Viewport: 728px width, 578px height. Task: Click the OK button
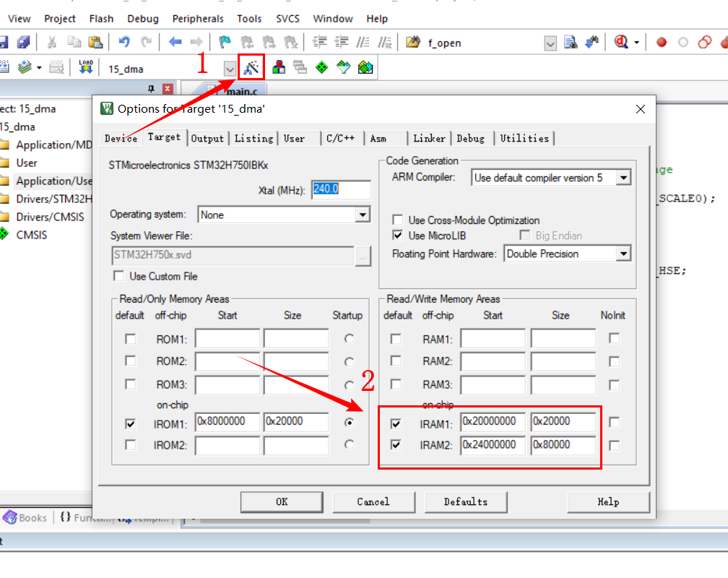[x=282, y=501]
